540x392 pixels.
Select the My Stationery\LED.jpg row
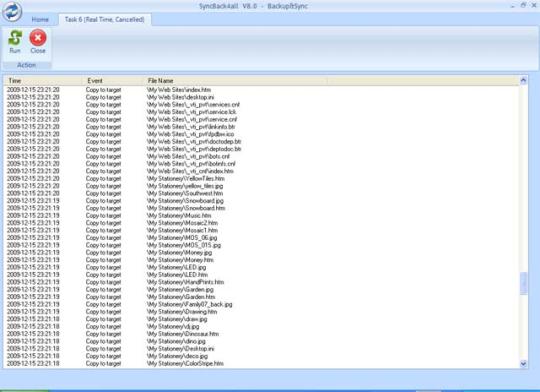[261, 268]
